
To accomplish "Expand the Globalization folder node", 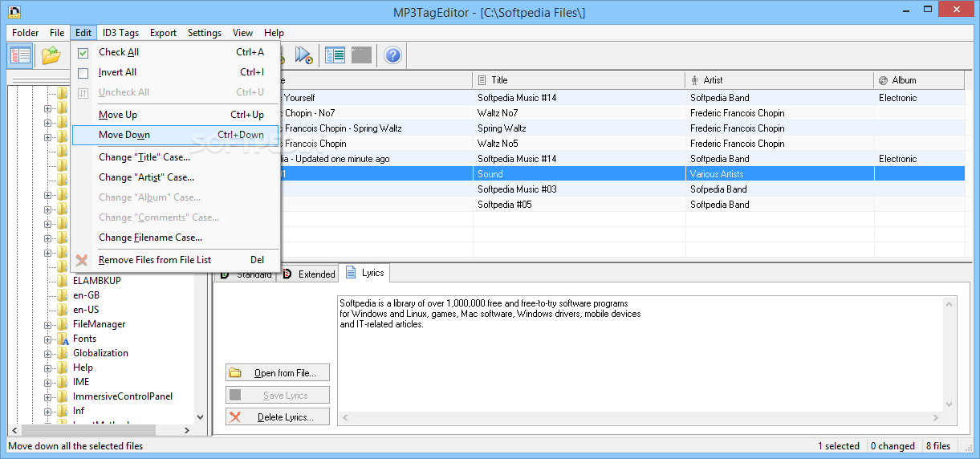I will 47,354.
